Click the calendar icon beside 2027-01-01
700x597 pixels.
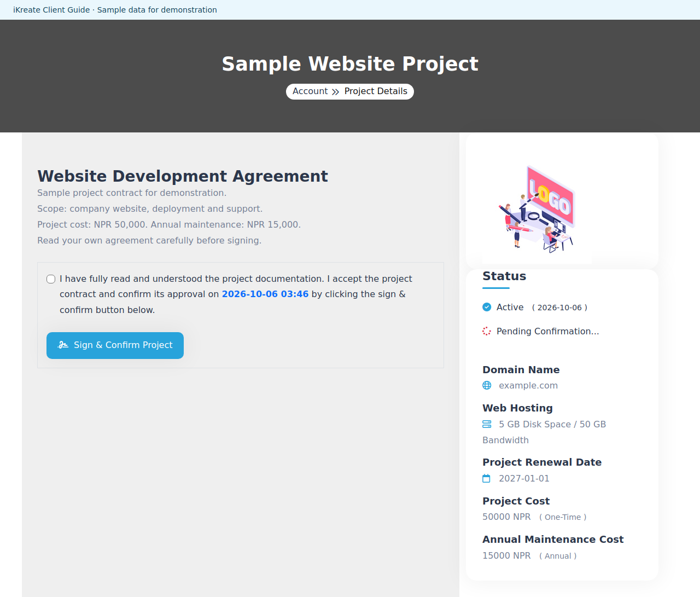click(x=487, y=478)
